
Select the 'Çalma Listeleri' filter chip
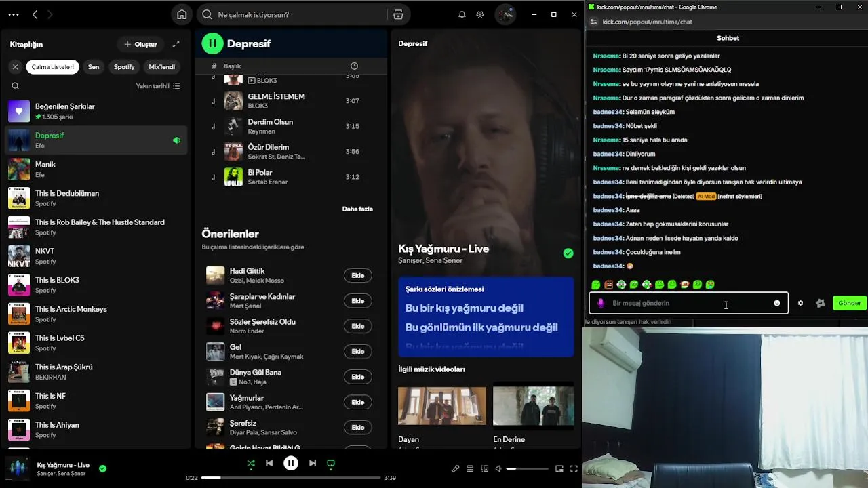pyautogui.click(x=53, y=66)
